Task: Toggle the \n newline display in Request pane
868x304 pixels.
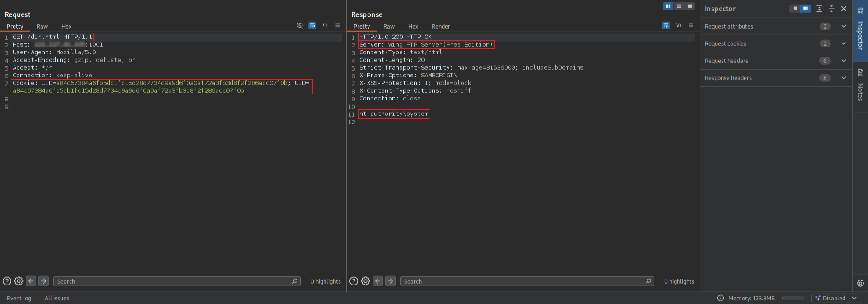Action: [x=325, y=25]
